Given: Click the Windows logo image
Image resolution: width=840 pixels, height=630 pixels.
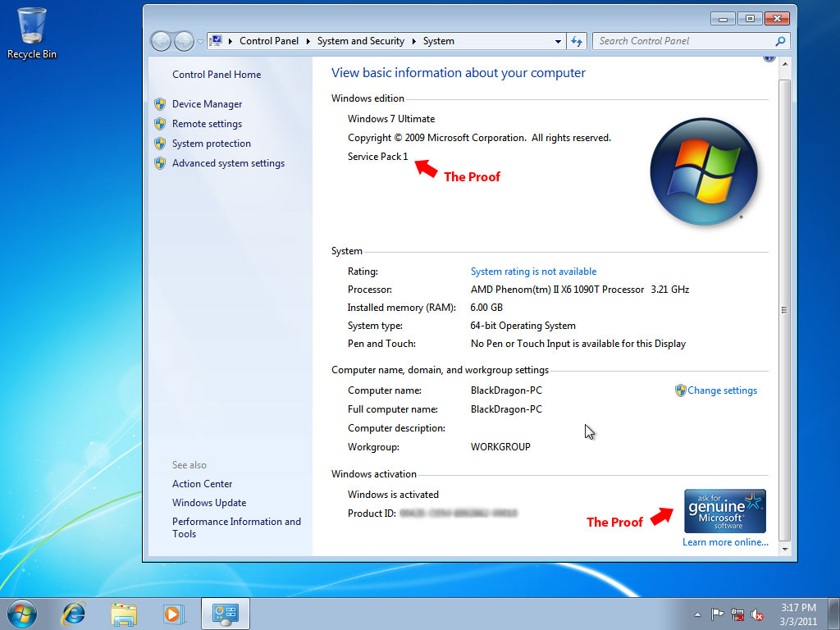Looking at the screenshot, I should [x=703, y=171].
